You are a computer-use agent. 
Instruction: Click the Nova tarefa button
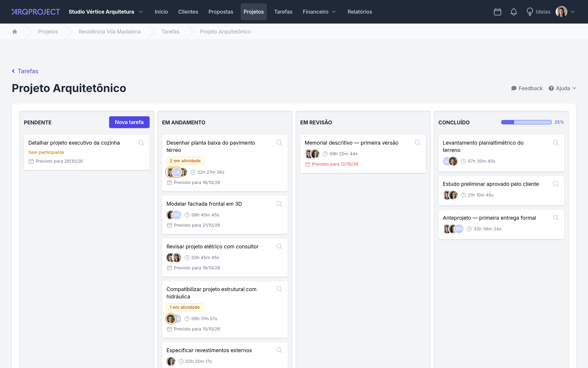(x=129, y=122)
